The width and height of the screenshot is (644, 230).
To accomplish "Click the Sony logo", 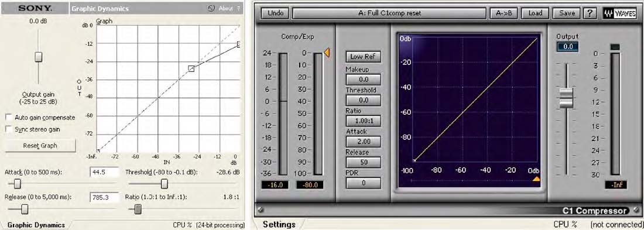I will click(35, 8).
